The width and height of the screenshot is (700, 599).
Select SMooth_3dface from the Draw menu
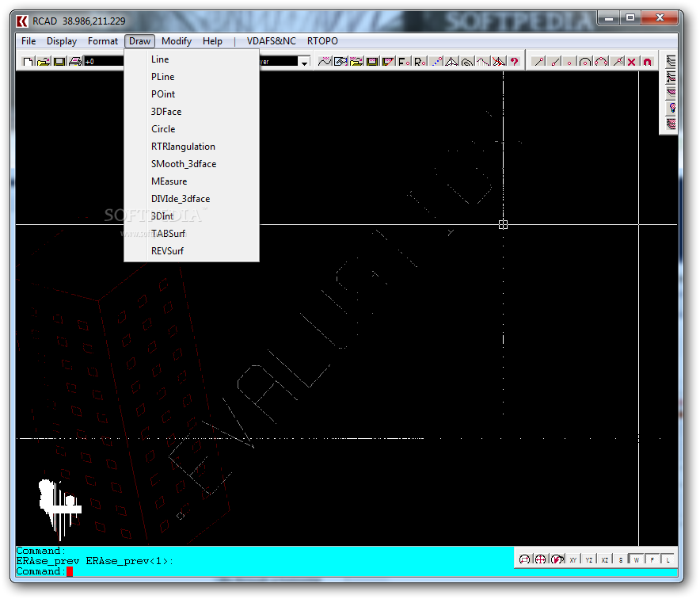pyautogui.click(x=192, y=164)
